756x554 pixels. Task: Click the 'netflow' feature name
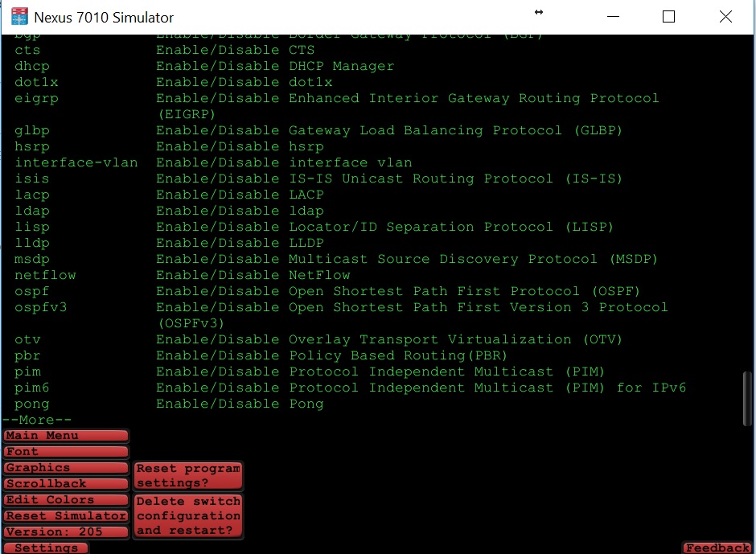pos(45,275)
